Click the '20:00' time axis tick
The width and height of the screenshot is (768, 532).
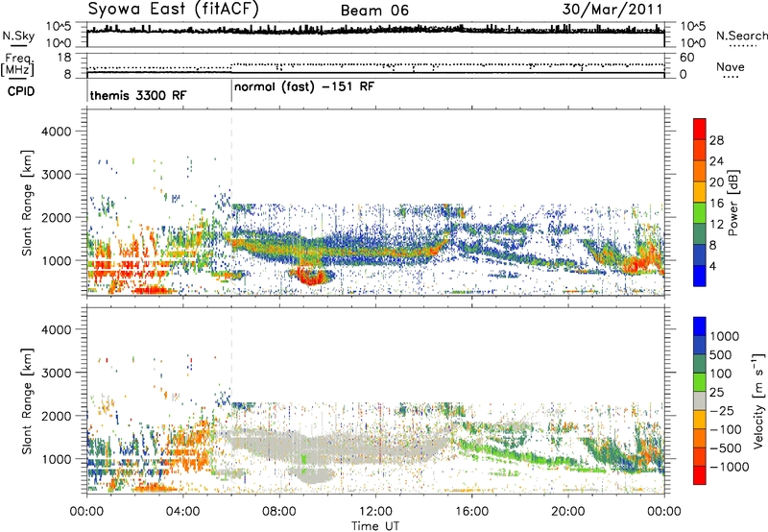(568, 512)
